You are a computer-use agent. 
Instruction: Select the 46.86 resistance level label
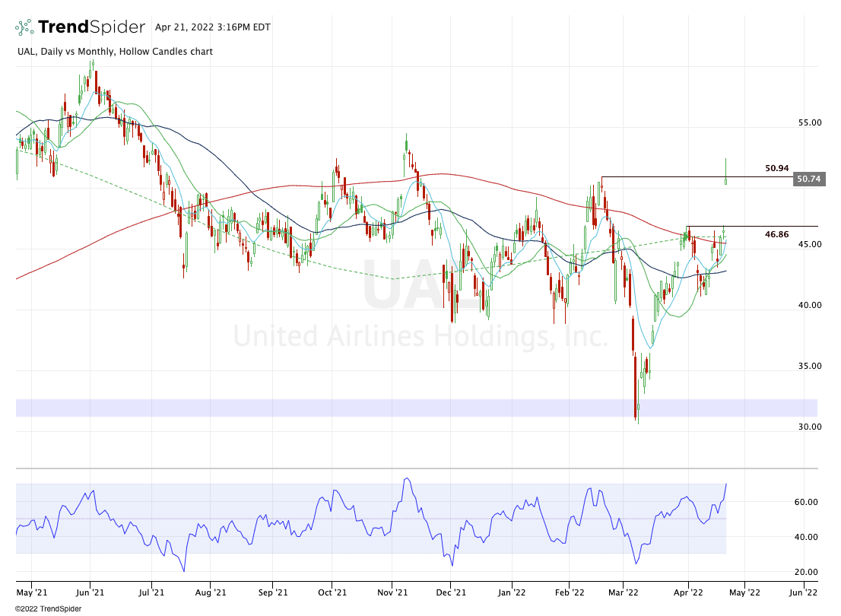(776, 236)
